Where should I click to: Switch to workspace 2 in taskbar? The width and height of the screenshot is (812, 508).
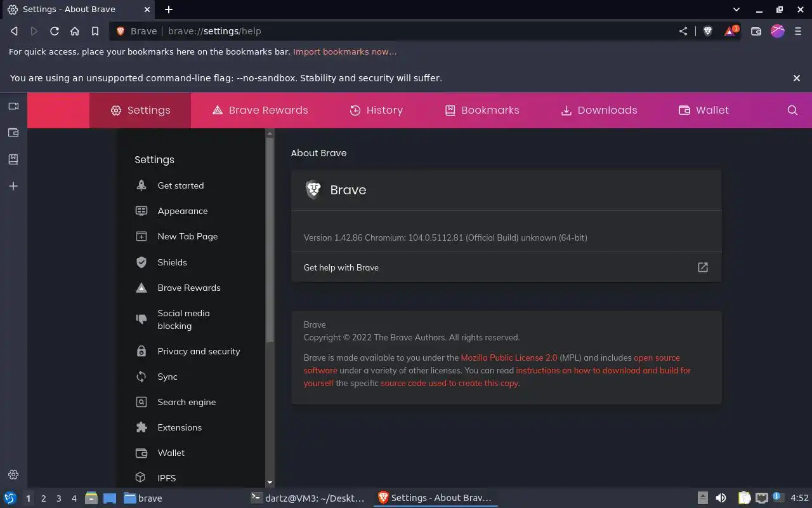43,498
